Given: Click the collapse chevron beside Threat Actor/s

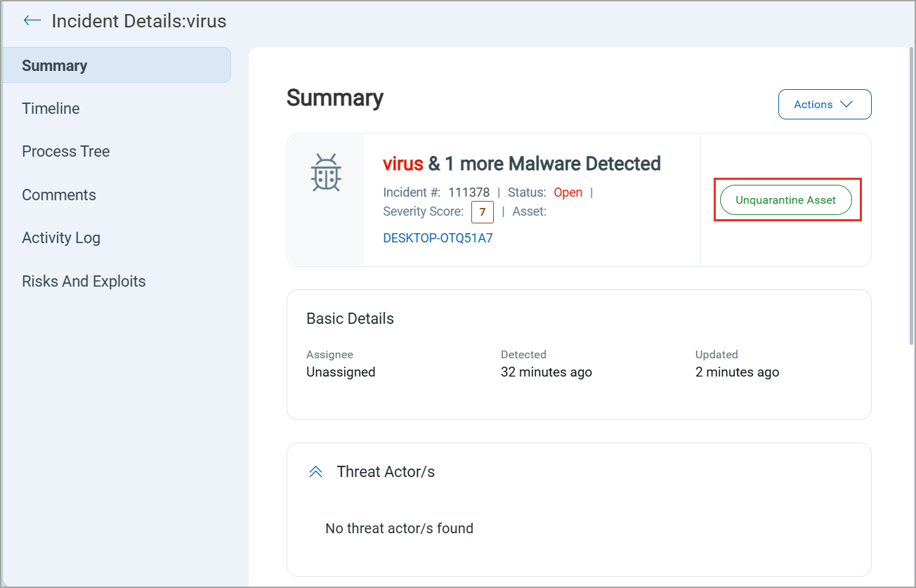Looking at the screenshot, I should tap(315, 471).
